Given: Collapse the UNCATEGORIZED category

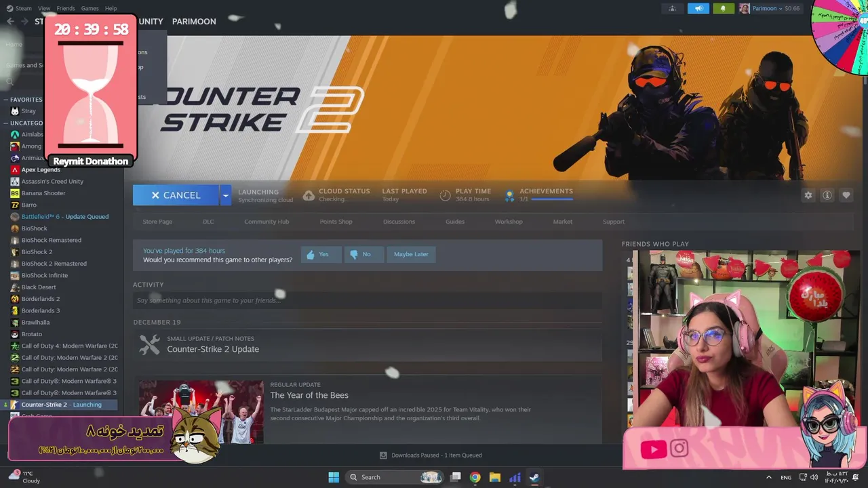Looking at the screenshot, I should [x=24, y=123].
